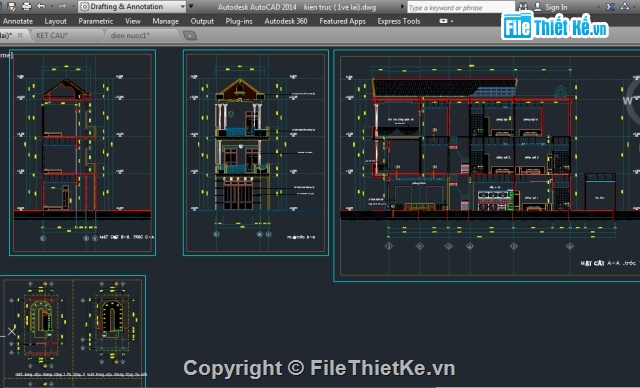Open the Drafting & Annotation workspace dropdown
640x388 pixels.
(133, 7)
